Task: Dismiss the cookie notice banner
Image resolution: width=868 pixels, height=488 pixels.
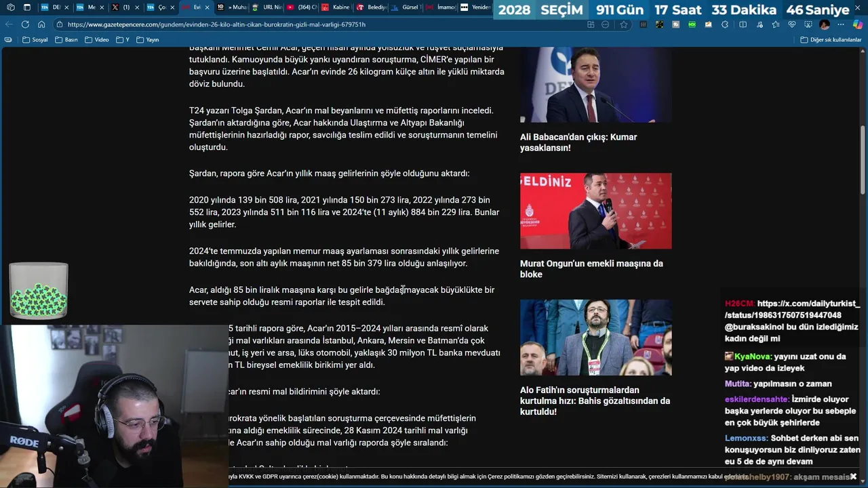Action: [853, 476]
